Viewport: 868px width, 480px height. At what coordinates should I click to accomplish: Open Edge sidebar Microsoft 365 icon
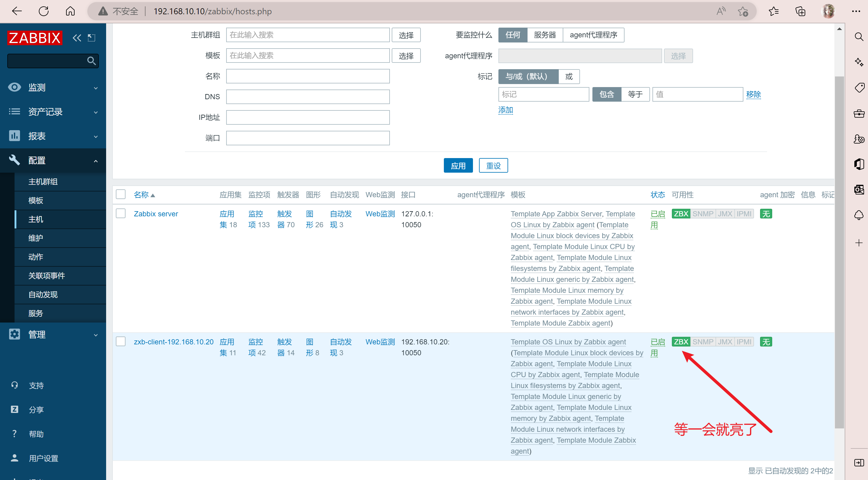click(x=859, y=164)
